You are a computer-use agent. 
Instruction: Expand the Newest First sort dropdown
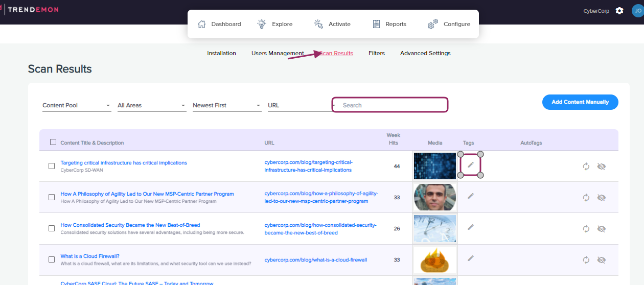click(x=227, y=105)
